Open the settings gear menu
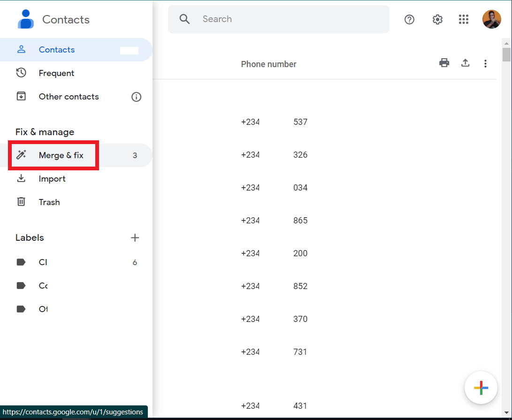 coord(437,19)
